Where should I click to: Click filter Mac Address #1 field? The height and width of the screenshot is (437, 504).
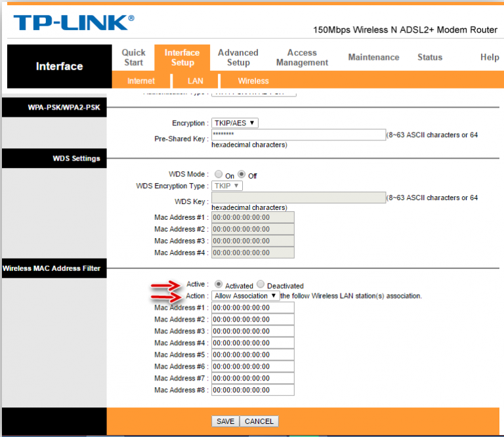pyautogui.click(x=253, y=308)
